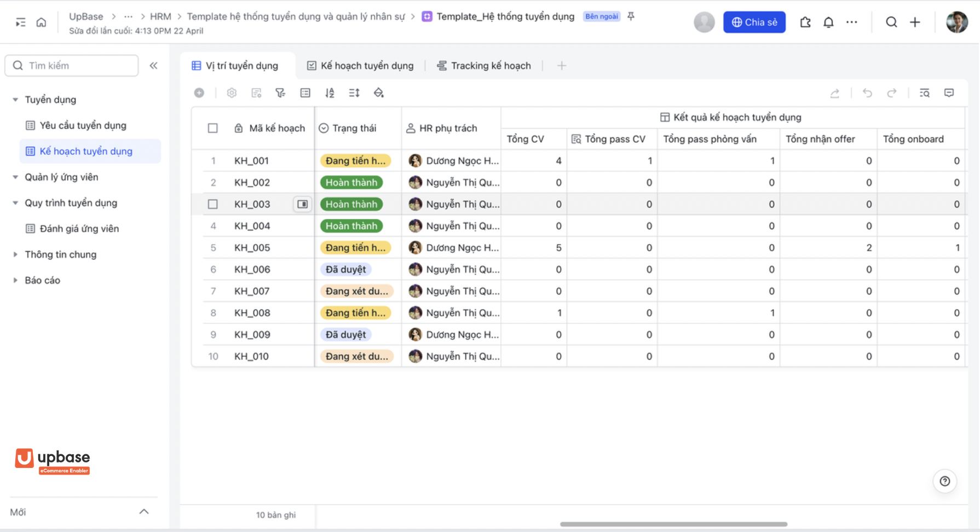Click the Chia sẻ share button

(x=754, y=22)
